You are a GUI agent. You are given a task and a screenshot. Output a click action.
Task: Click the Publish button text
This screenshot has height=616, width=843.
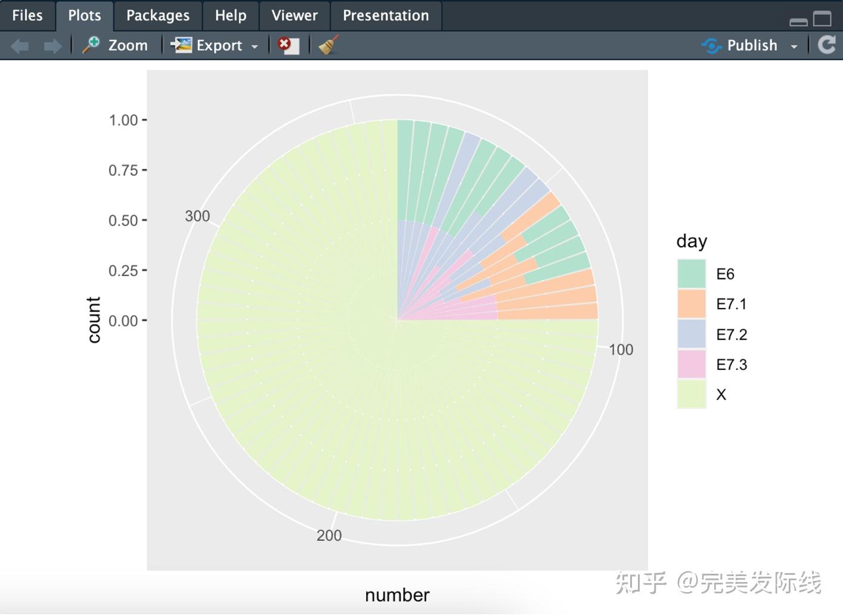tap(752, 45)
